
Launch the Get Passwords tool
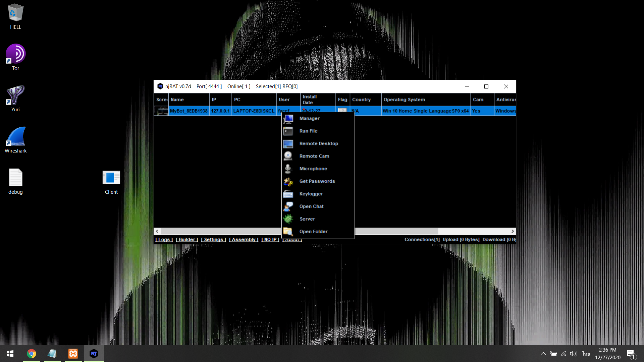tap(317, 181)
